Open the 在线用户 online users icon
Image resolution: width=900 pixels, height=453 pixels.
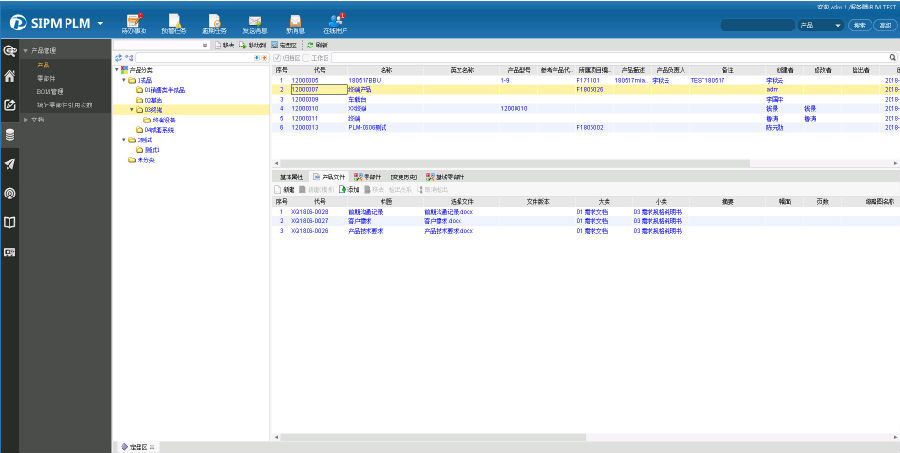coord(334,22)
